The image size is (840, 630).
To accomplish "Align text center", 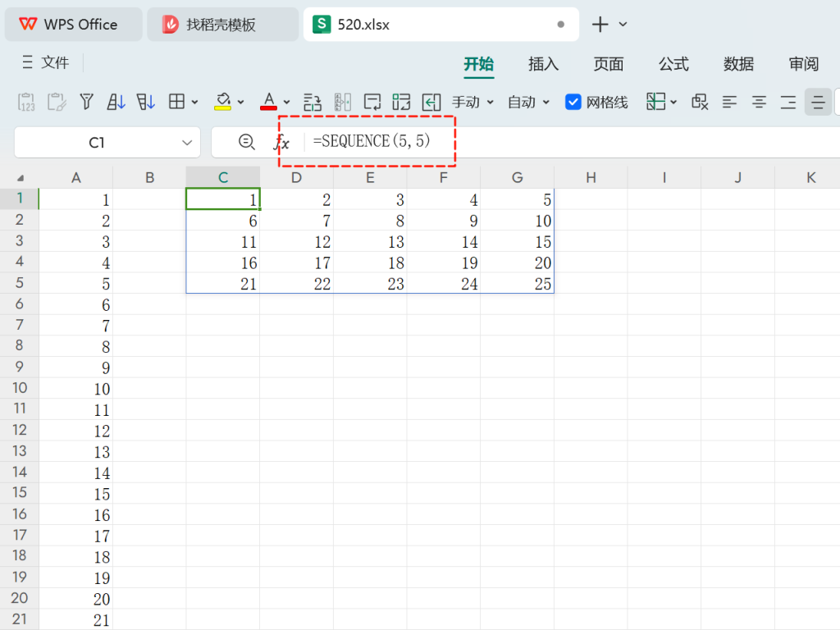I will pos(759,102).
